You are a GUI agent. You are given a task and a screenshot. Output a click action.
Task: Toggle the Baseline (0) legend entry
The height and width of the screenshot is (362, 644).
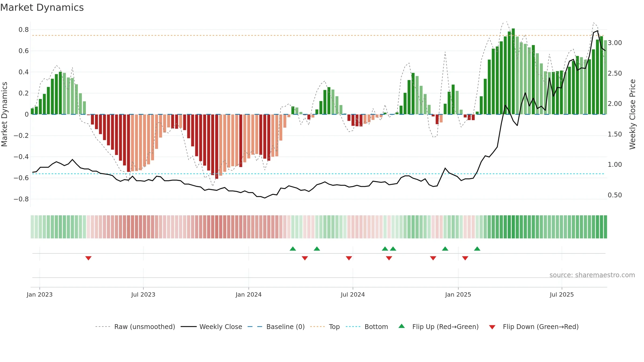(x=276, y=327)
